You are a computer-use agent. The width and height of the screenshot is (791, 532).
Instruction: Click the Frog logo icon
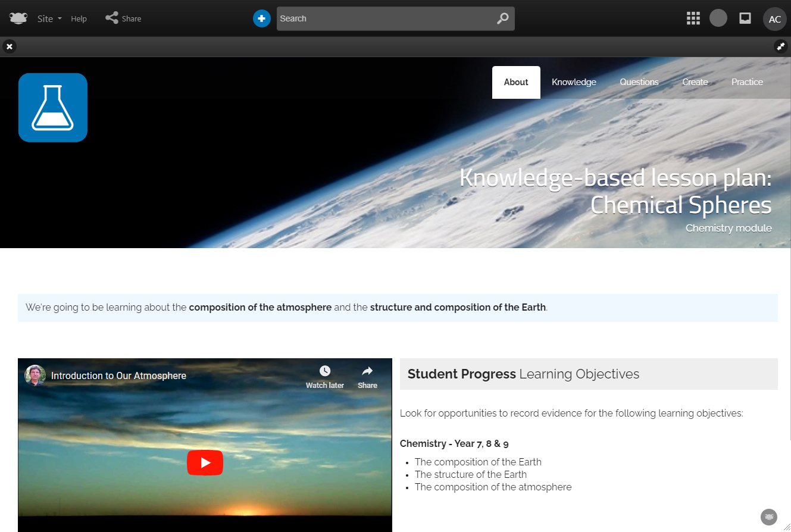coord(19,18)
